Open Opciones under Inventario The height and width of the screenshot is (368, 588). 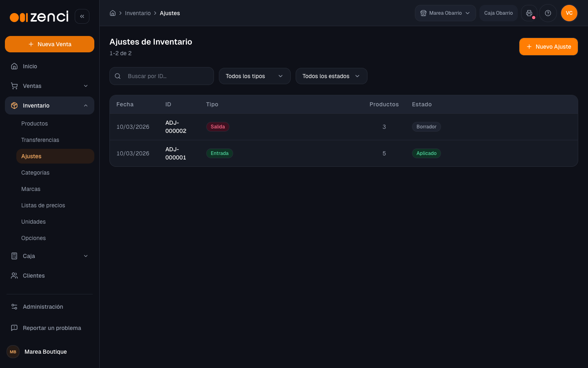[55, 238]
